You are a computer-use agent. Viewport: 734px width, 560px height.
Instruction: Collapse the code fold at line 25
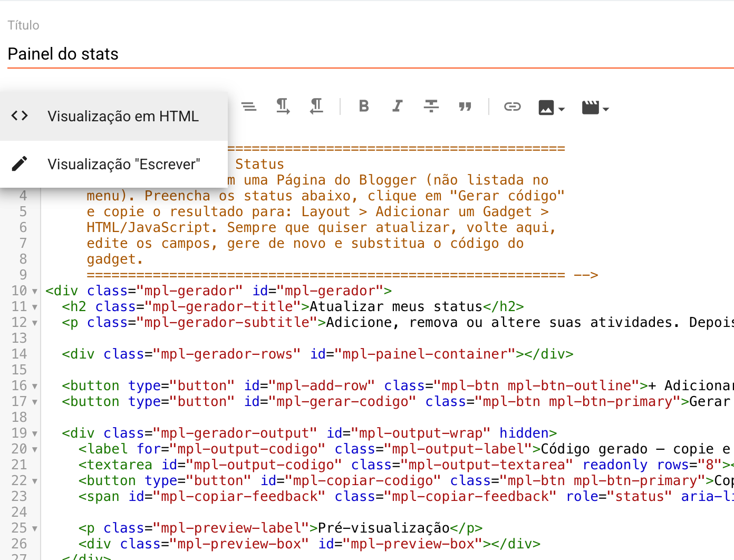pyautogui.click(x=35, y=528)
